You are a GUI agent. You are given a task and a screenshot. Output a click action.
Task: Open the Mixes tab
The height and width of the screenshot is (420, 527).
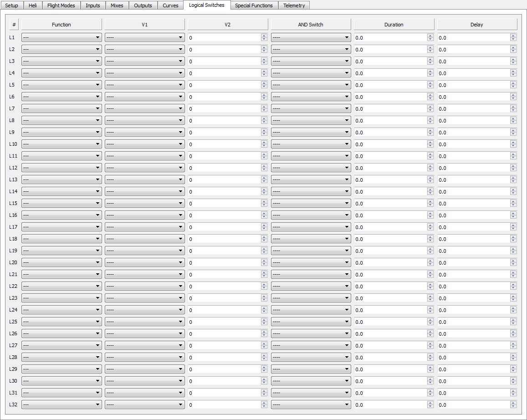(x=117, y=5)
